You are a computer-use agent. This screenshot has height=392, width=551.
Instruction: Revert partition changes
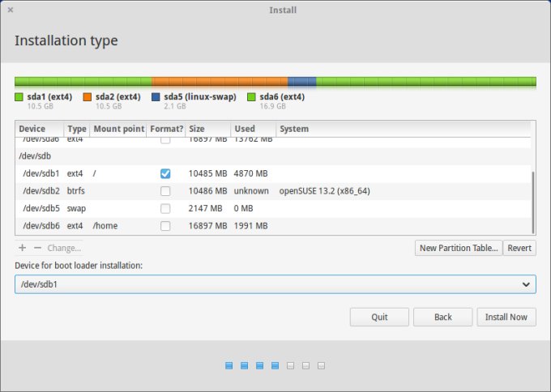(x=519, y=248)
